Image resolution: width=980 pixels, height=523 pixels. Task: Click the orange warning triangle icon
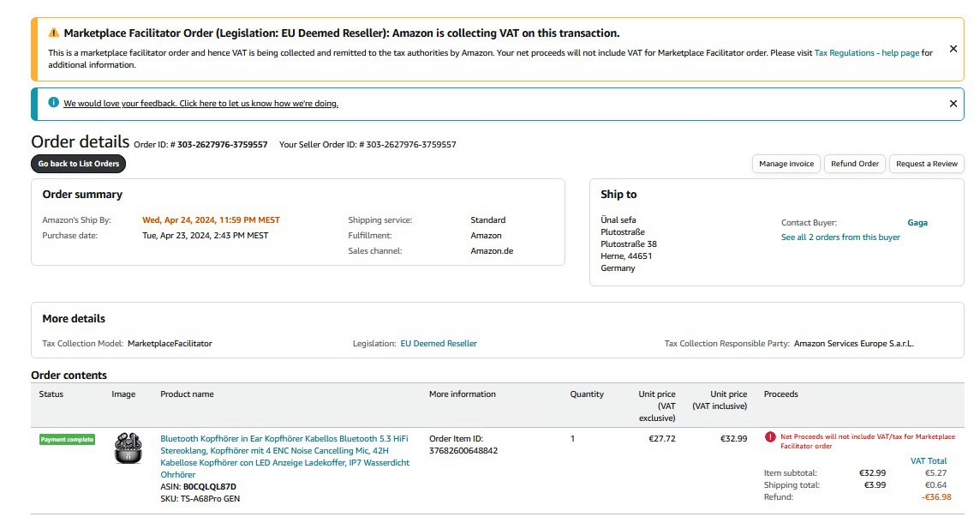pyautogui.click(x=54, y=33)
